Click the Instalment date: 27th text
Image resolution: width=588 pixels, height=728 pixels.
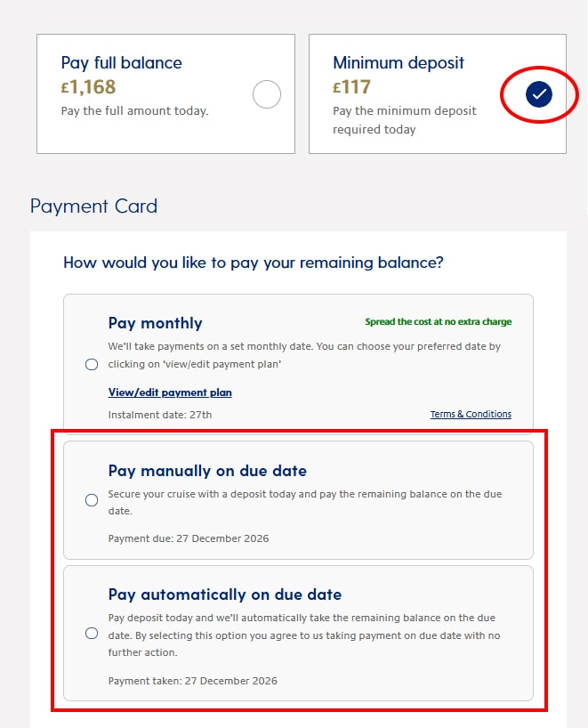[x=160, y=415]
